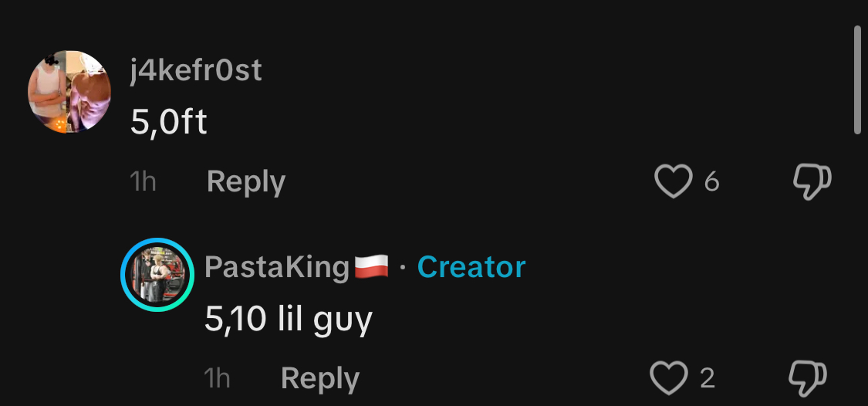Viewport: 868px width, 406px height.
Task: Open j4kefr0st's profile picture
Action: tap(69, 92)
